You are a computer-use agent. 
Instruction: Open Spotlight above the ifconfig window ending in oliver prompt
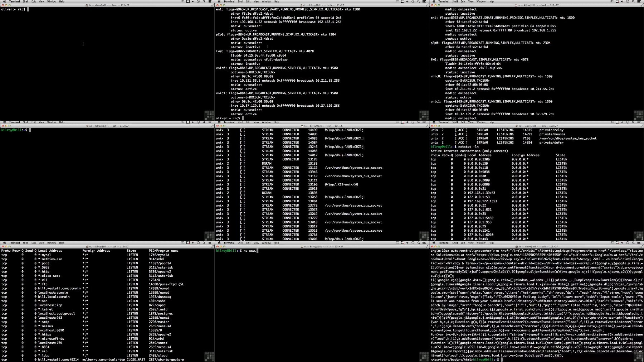point(419,1)
